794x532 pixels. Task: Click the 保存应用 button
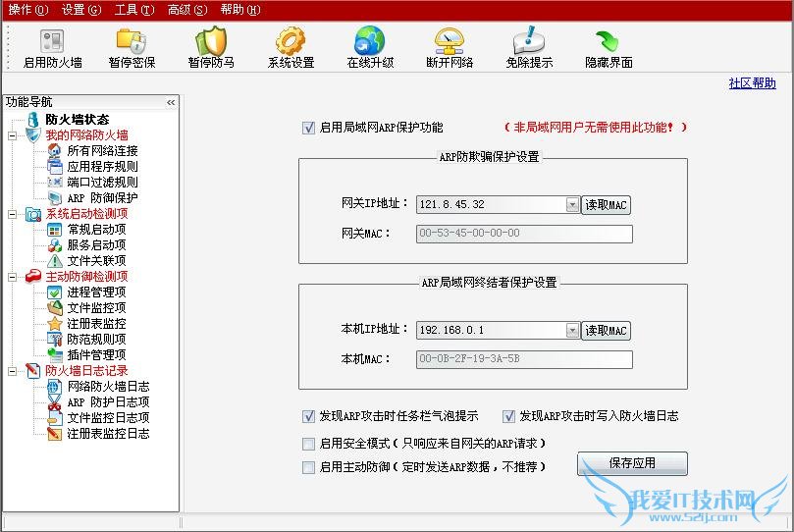click(632, 463)
